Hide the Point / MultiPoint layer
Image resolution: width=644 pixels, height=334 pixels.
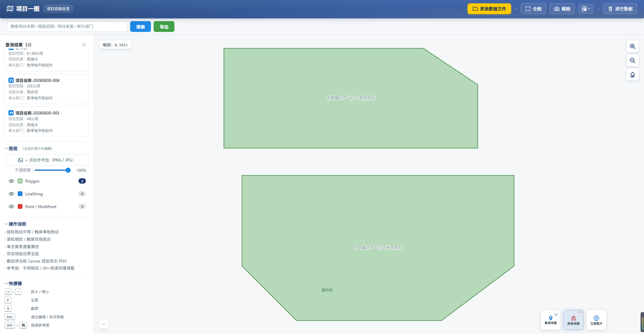[x=11, y=207]
